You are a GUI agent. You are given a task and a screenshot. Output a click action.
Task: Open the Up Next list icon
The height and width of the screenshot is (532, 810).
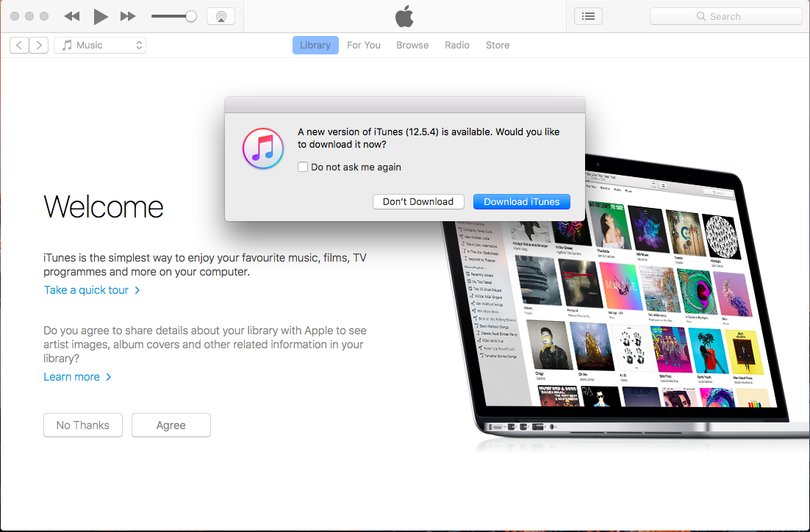pyautogui.click(x=588, y=16)
